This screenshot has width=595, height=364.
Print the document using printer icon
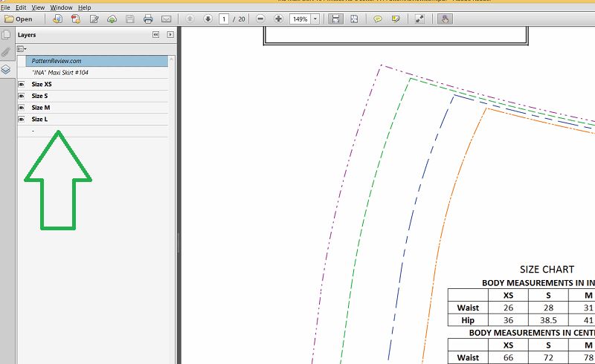tap(148, 19)
